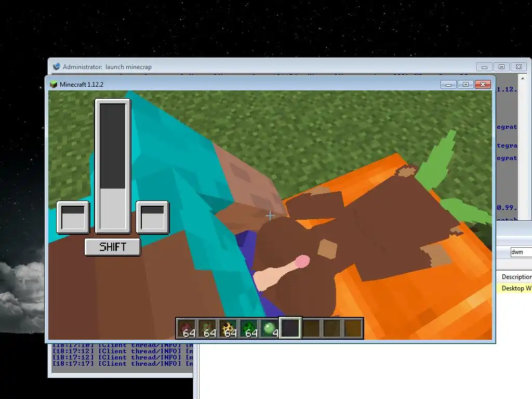Select the empty ninth hotbar slot
This screenshot has width=532, height=399.
tap(353, 328)
